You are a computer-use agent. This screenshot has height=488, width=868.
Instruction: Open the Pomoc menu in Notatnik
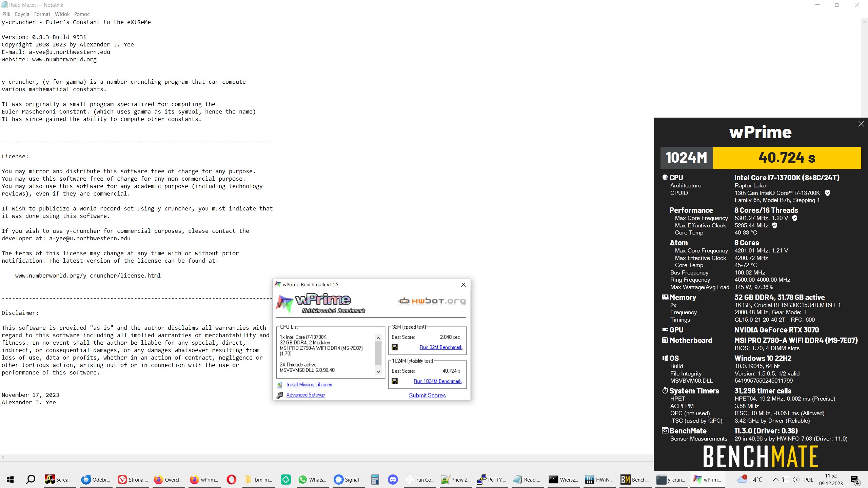(x=82, y=14)
